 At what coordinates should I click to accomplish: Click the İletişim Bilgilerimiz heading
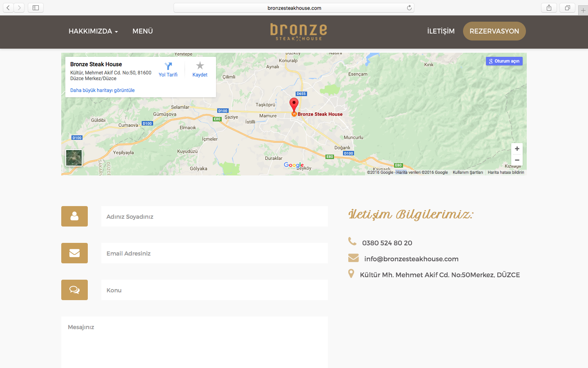click(411, 214)
